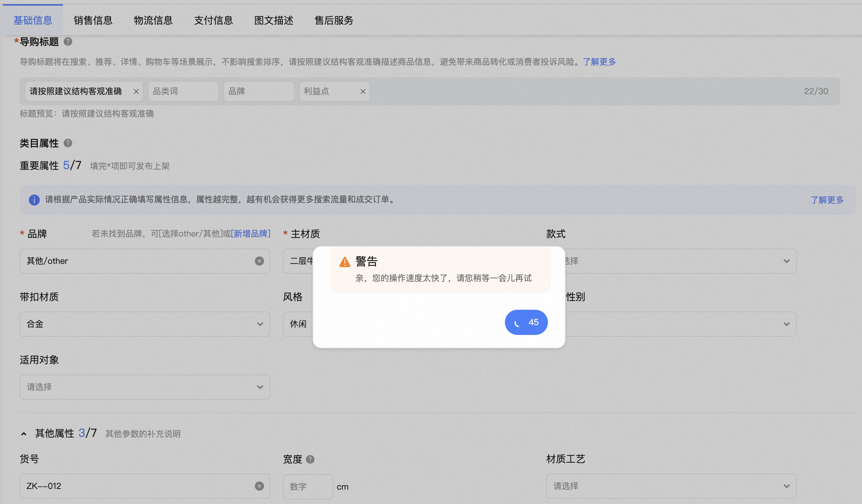Open 了解更多 link in the attribute notice bar
Screen dimensions: 862x504
click(827, 200)
